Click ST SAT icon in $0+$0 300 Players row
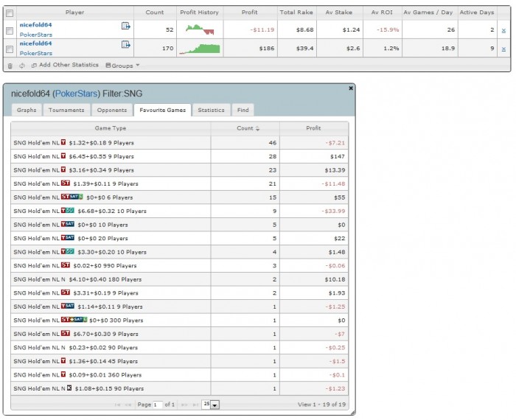Screen dimensions: 516x420 (x=74, y=320)
